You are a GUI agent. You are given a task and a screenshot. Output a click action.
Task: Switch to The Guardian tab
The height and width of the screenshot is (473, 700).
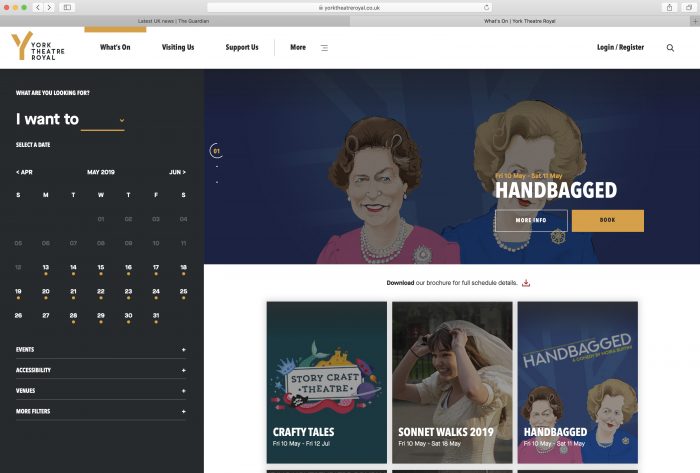point(174,21)
